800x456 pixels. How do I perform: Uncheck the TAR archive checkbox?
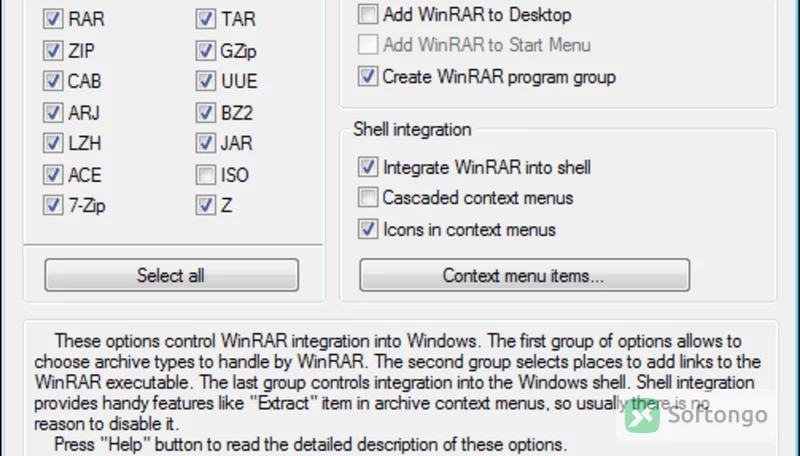(x=206, y=19)
